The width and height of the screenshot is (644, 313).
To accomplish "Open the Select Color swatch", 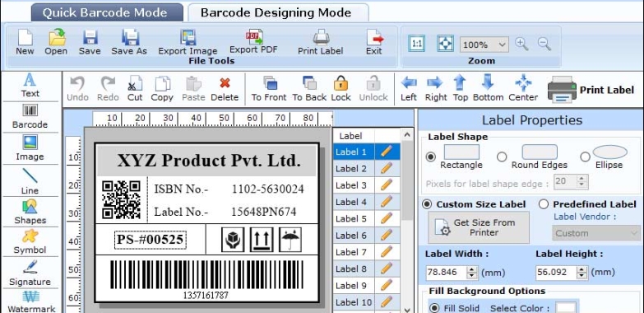I will point(566,308).
